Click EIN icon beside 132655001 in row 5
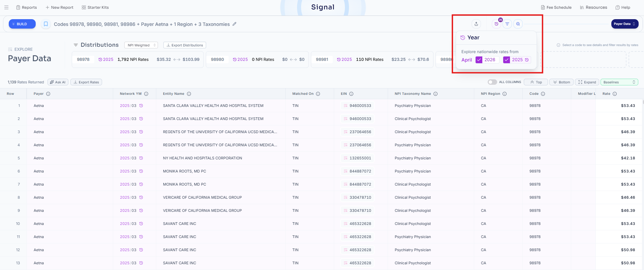The height and width of the screenshot is (270, 644). click(346, 158)
